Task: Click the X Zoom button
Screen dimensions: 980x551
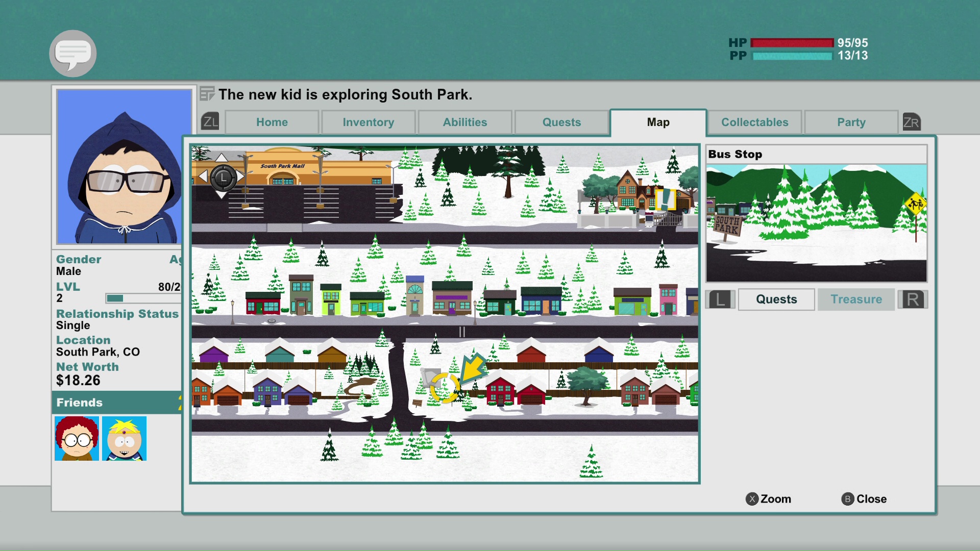Action: pos(768,499)
